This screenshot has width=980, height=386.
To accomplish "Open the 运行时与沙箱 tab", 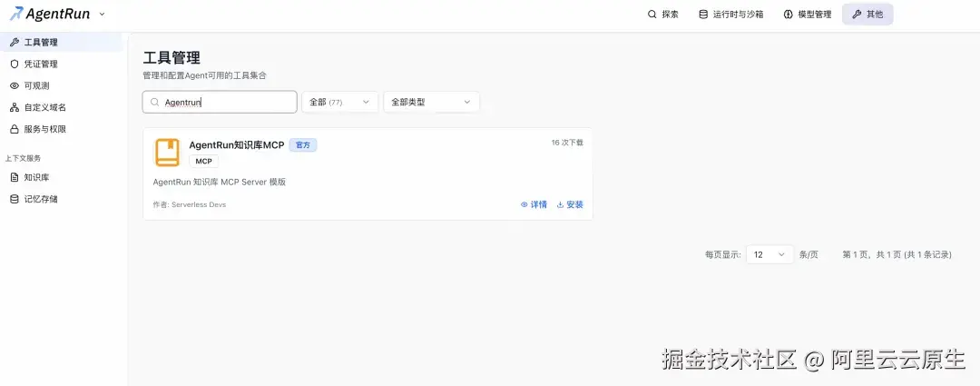I will point(731,15).
